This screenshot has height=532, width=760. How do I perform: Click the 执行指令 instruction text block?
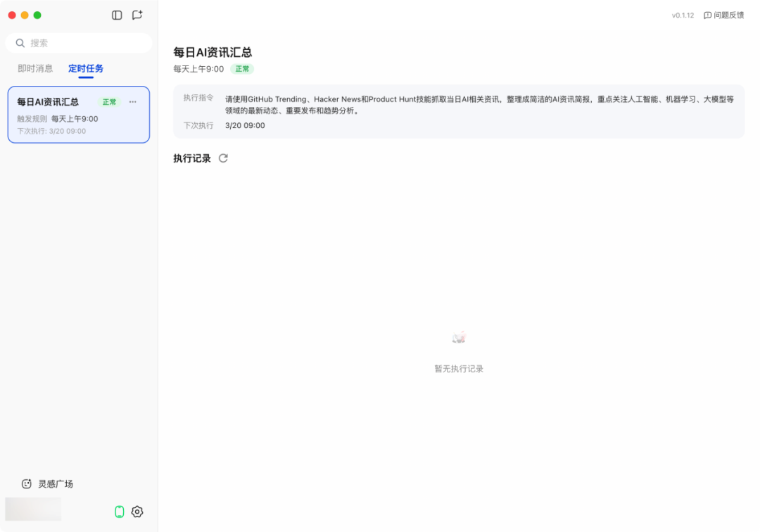coord(479,105)
